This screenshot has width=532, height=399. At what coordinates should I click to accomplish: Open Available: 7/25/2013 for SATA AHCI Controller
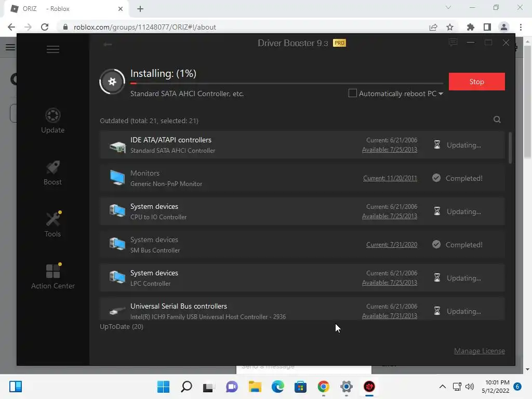coord(390,150)
